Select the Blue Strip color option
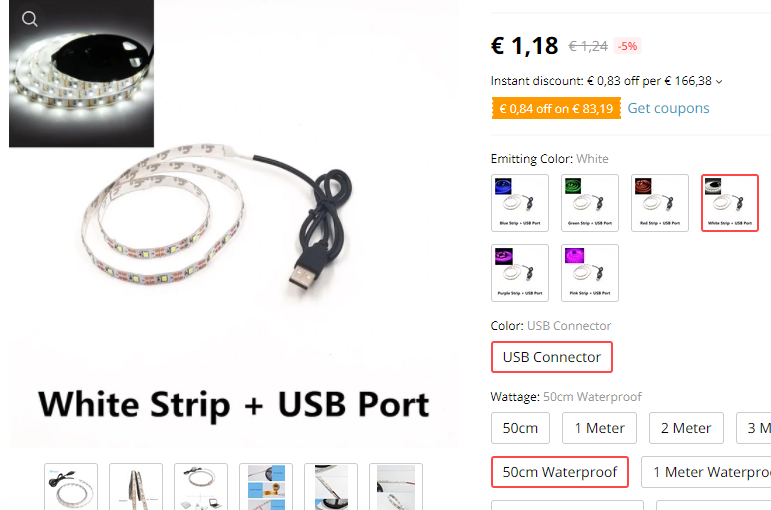771x510 pixels. [x=520, y=203]
